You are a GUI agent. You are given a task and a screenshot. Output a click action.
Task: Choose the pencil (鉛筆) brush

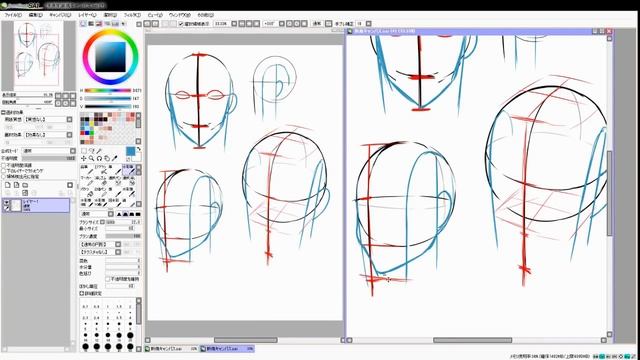(86, 169)
